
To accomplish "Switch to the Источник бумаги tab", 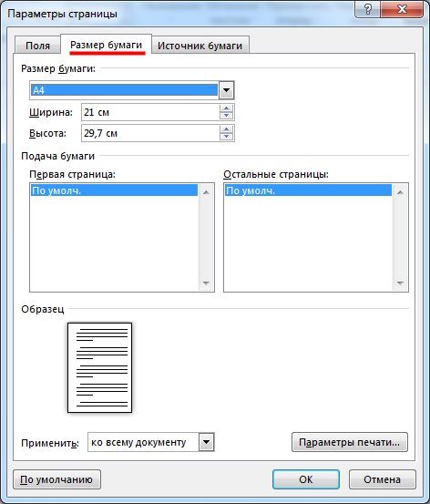I will pyautogui.click(x=200, y=46).
